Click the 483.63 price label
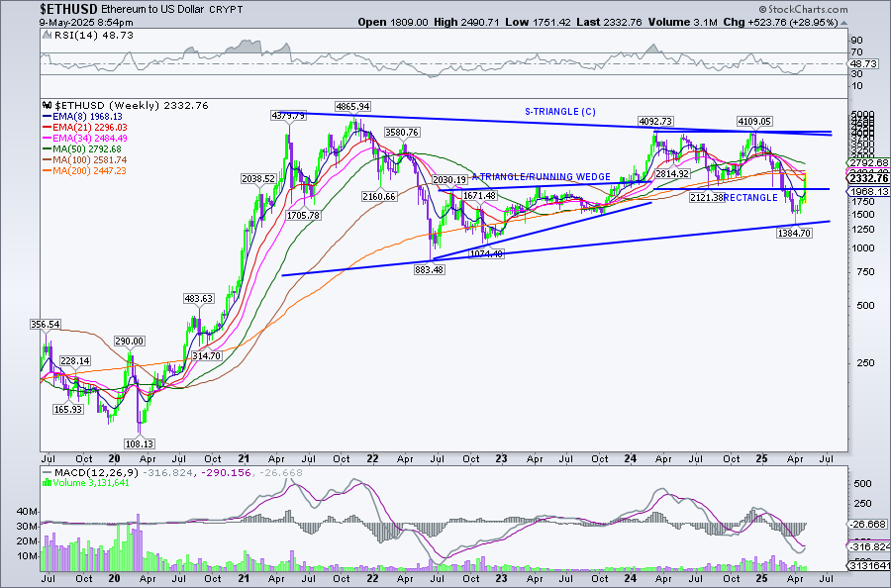891x588 pixels. [x=198, y=298]
